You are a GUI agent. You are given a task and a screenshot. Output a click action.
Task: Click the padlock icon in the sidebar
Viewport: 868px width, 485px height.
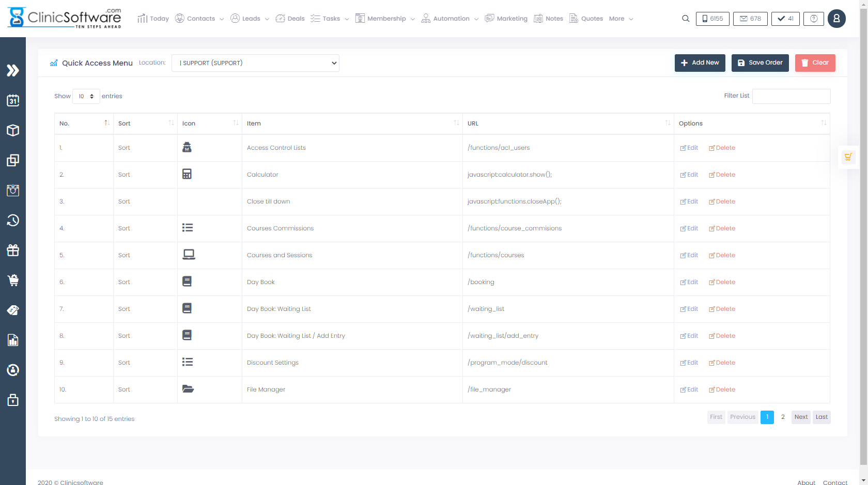click(x=13, y=400)
